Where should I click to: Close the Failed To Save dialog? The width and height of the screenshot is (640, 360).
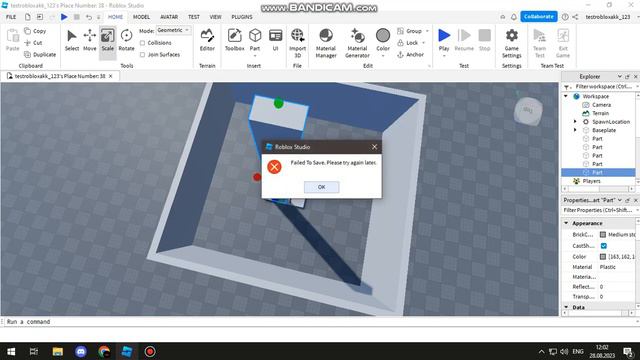pos(374,147)
